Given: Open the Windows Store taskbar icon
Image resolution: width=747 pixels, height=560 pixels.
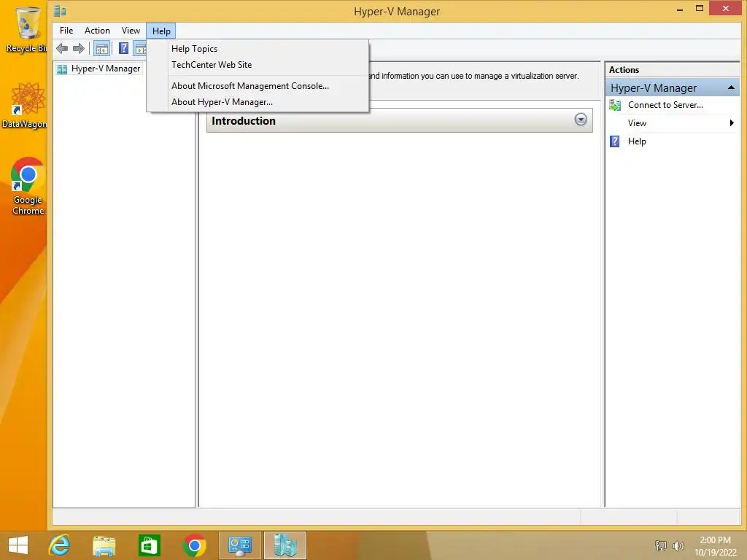Looking at the screenshot, I should [x=149, y=545].
